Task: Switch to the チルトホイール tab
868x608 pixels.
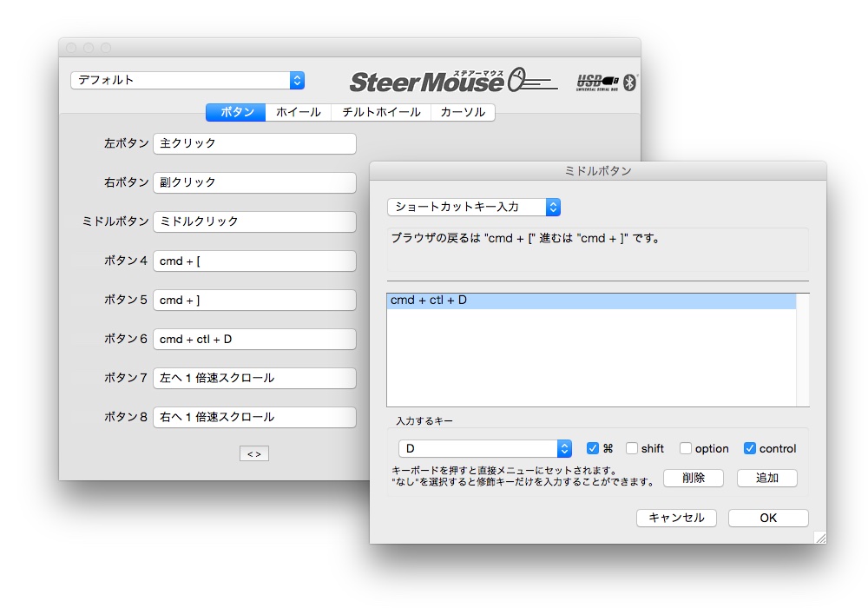Action: (x=381, y=112)
